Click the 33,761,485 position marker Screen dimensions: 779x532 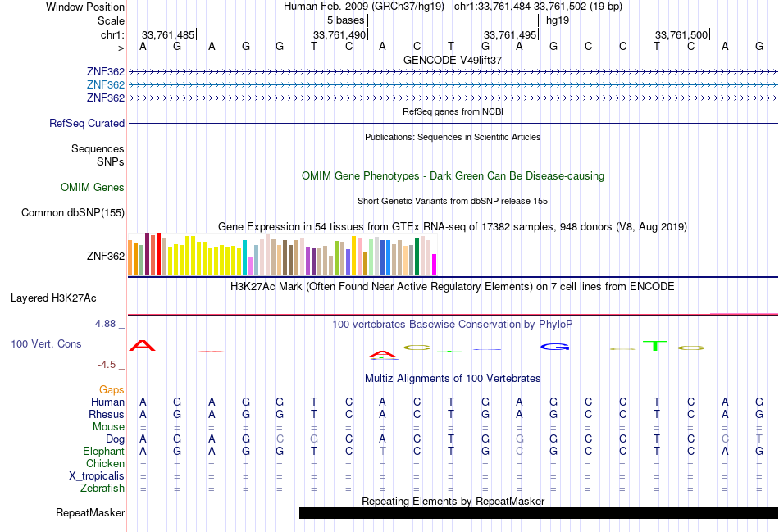tap(168, 34)
